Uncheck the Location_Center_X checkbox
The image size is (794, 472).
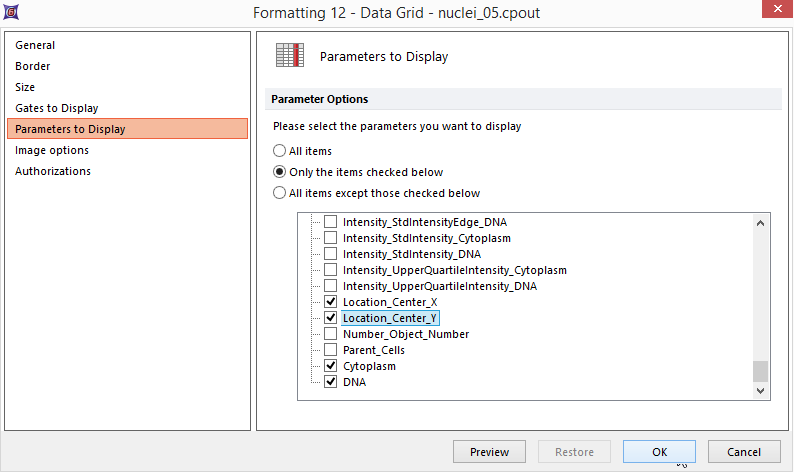pos(330,302)
